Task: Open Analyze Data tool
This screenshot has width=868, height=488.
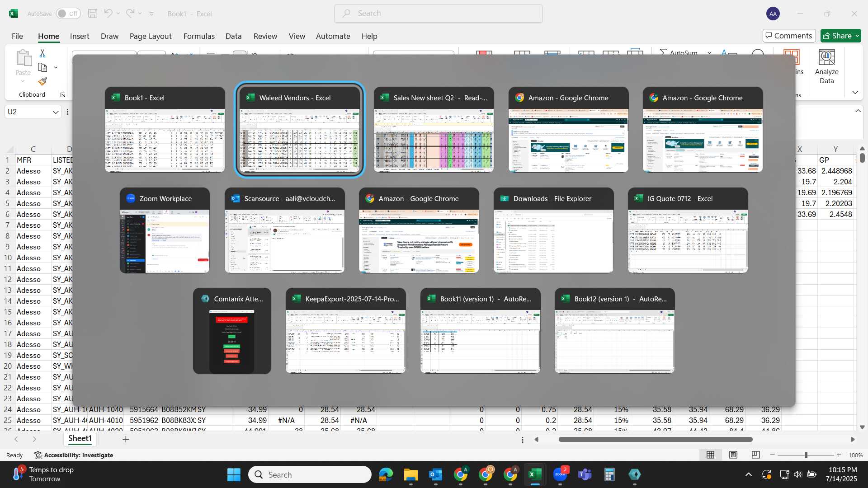Action: point(826,67)
